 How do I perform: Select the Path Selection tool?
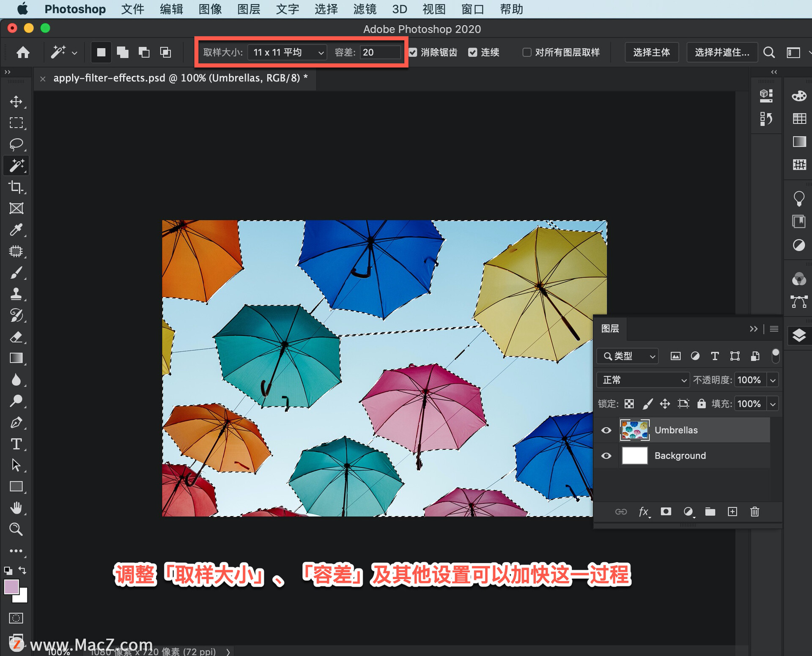(16, 465)
